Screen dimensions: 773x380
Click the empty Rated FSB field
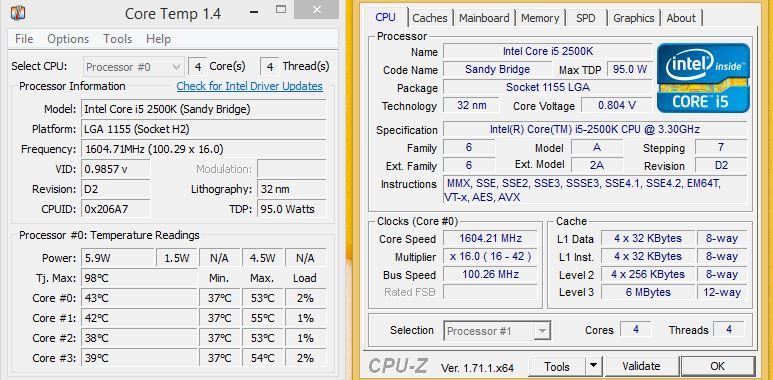[491, 292]
